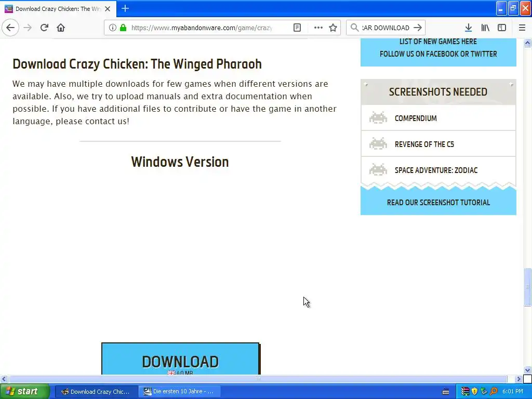The image size is (532, 399).
Task: Click into the browser search box
Action: [385, 28]
